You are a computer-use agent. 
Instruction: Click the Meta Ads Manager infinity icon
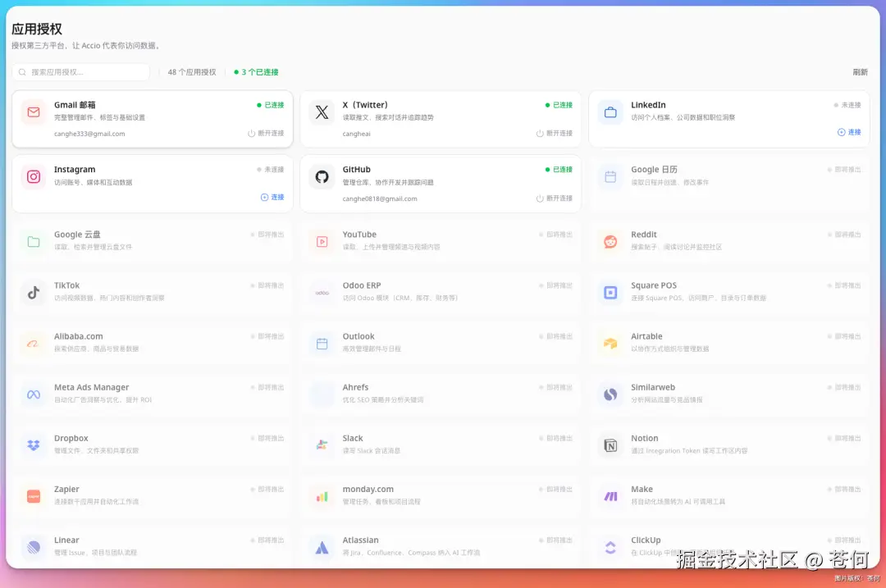[34, 394]
